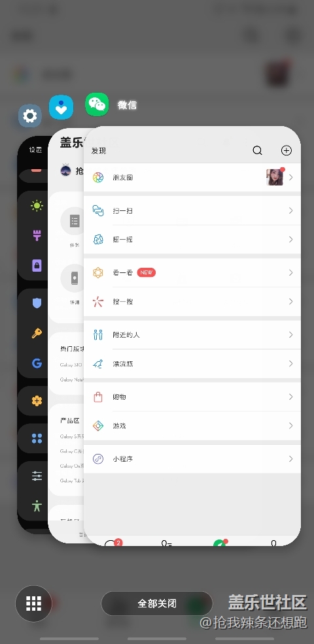Image resolution: width=314 pixels, height=644 pixels.
Task: Open the WeChat app icon above cards
Action: coord(97,105)
